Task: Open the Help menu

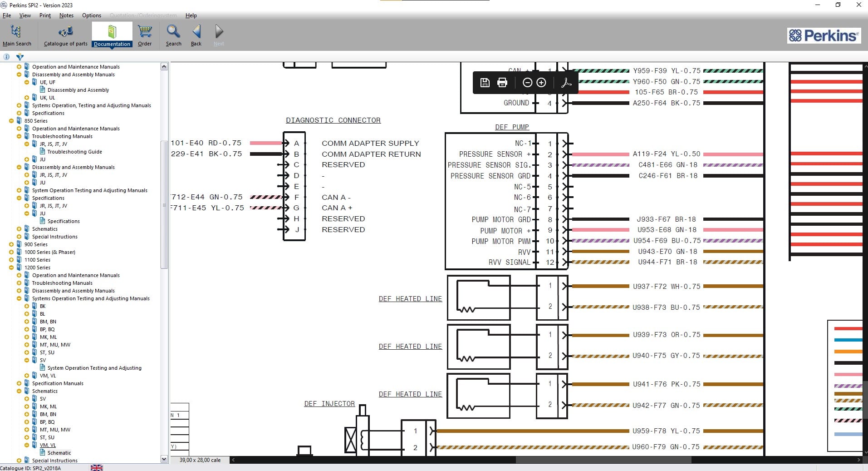Action: coord(191,15)
